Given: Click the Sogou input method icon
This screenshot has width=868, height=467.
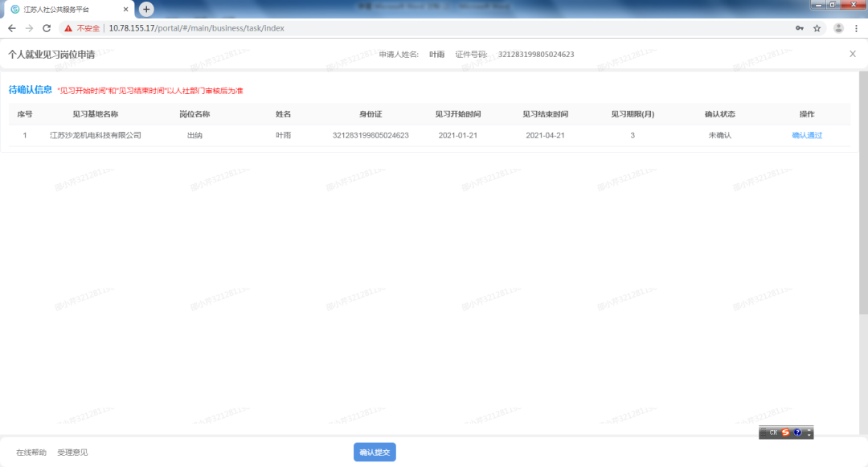Looking at the screenshot, I should 785,432.
